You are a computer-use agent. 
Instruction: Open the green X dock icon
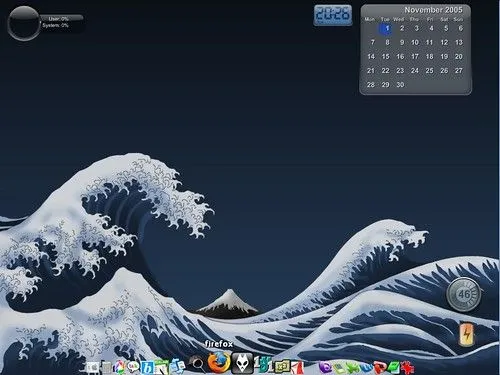tap(353, 368)
